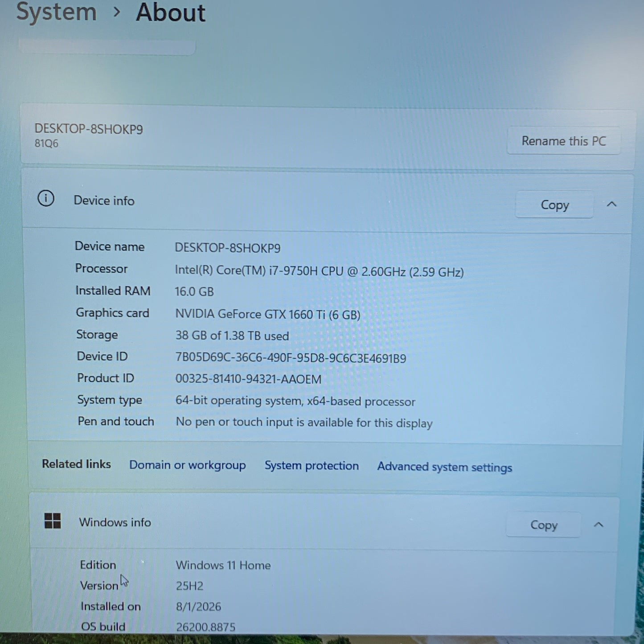Click the Device ID label

click(x=102, y=356)
